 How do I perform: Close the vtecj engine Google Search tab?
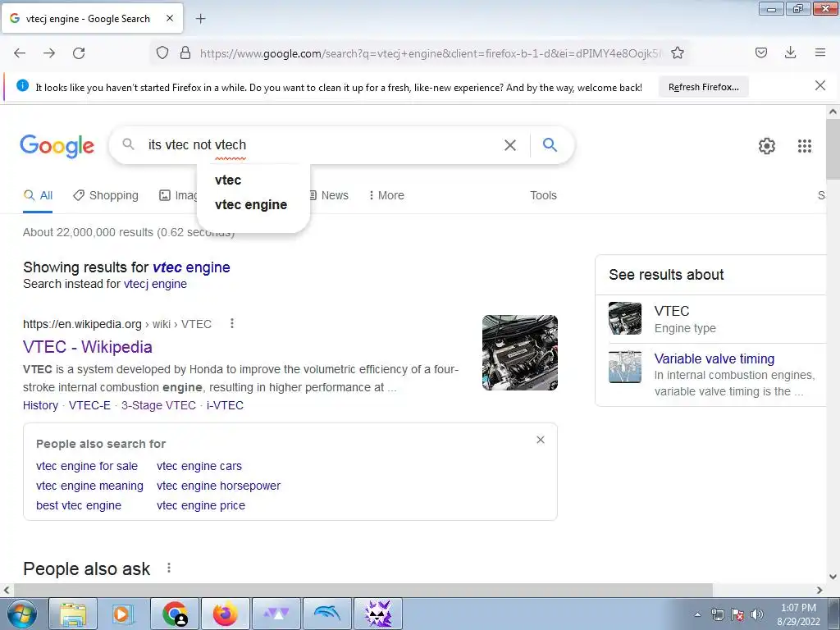(170, 18)
